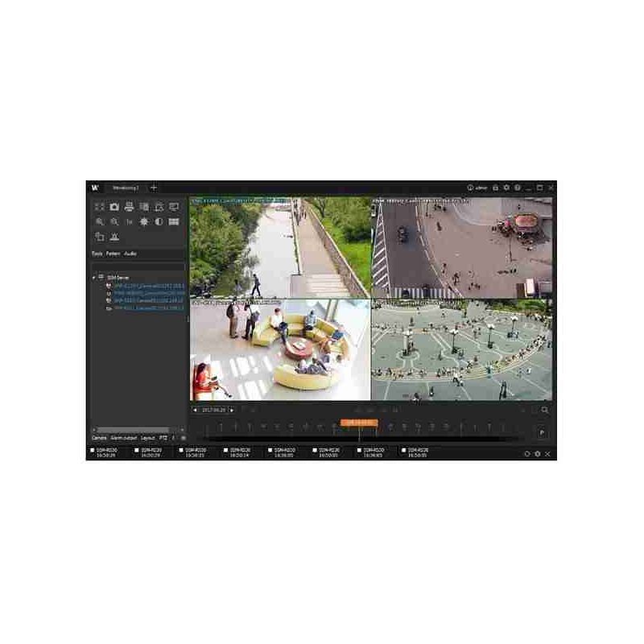Screen dimensions: 644x644
Task: Switch to the Pattern tab
Action: [x=114, y=254]
